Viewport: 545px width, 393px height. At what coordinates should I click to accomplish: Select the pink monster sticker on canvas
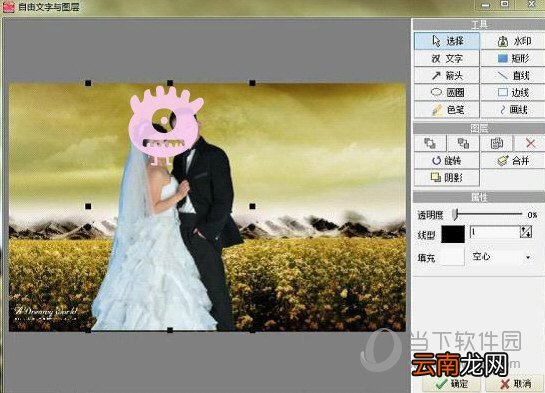[x=165, y=125]
